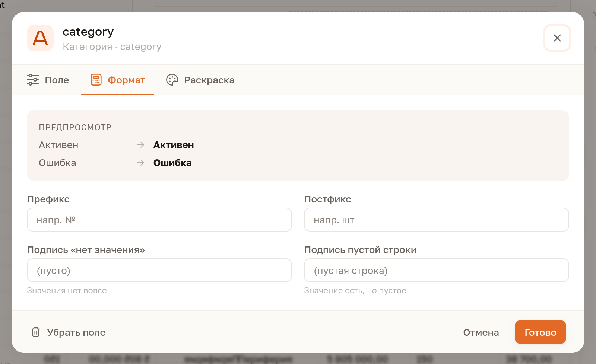Click the plain Активен source value
This screenshot has height=364, width=596.
[x=58, y=145]
